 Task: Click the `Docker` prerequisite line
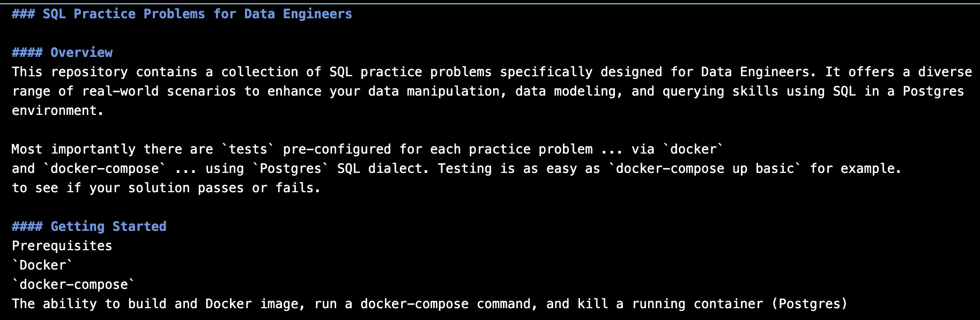(x=42, y=265)
